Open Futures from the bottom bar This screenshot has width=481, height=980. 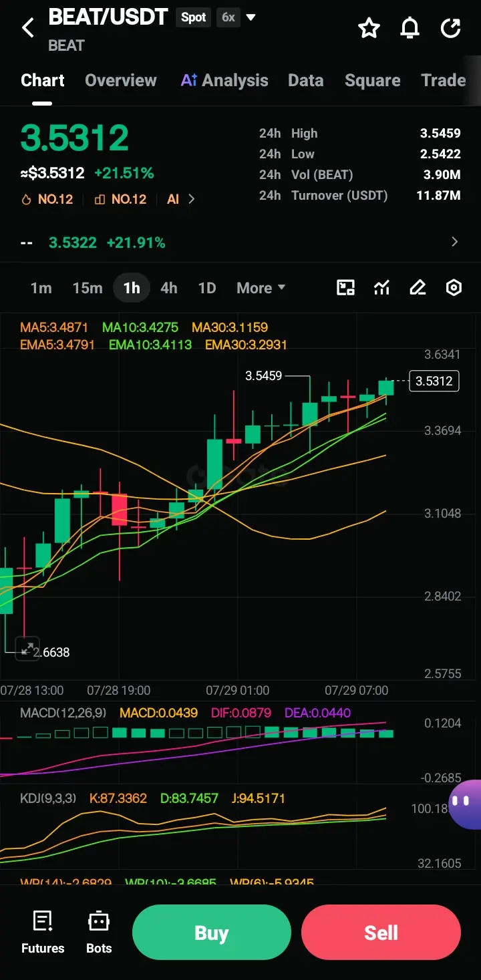tap(43, 933)
